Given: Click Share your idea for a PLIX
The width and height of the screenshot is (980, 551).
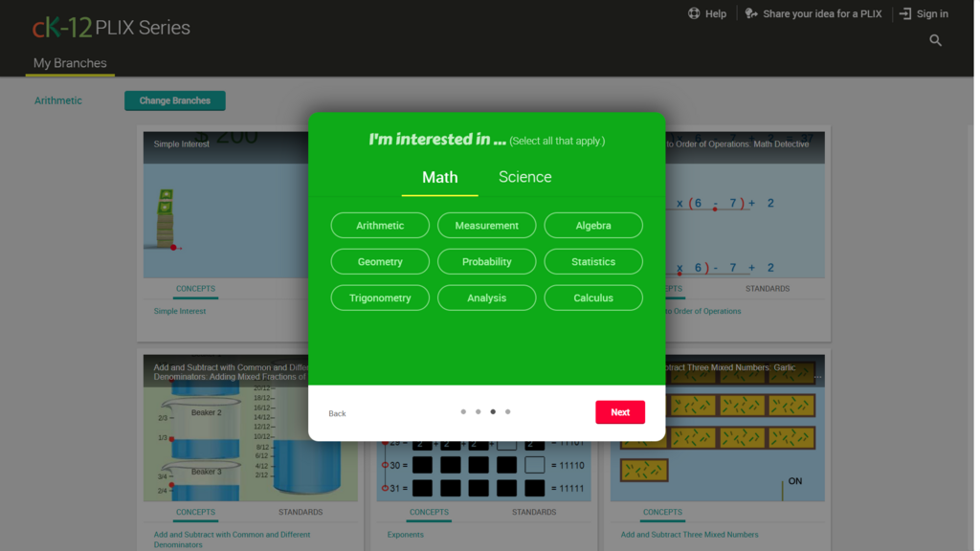Looking at the screenshot, I should coord(813,14).
